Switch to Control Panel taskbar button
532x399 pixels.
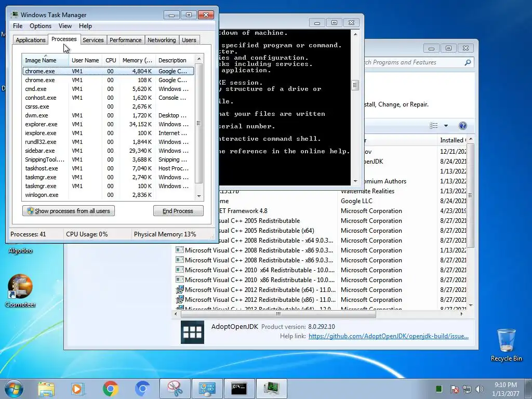207,389
